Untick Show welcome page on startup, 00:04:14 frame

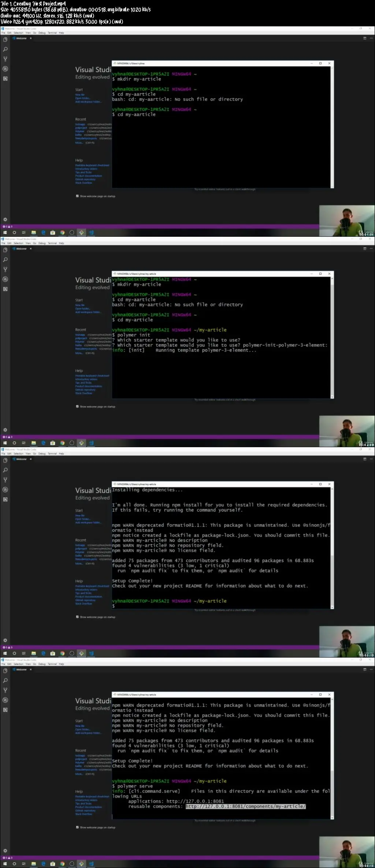pyautogui.click(x=77, y=827)
